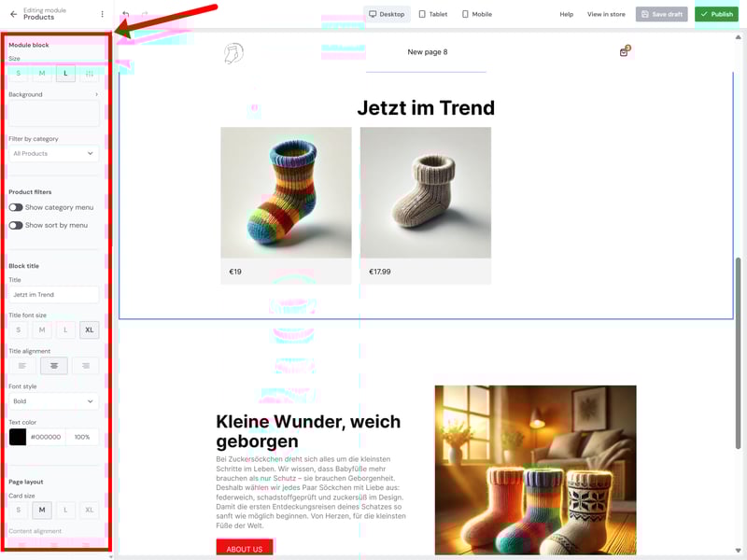Select the Jetzt im Trend heading

(x=426, y=108)
